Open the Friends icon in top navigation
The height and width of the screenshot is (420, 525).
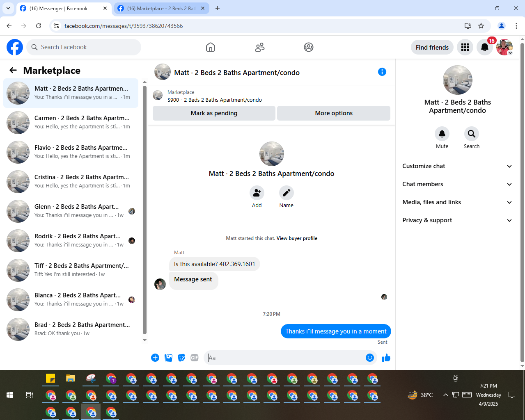pyautogui.click(x=260, y=47)
